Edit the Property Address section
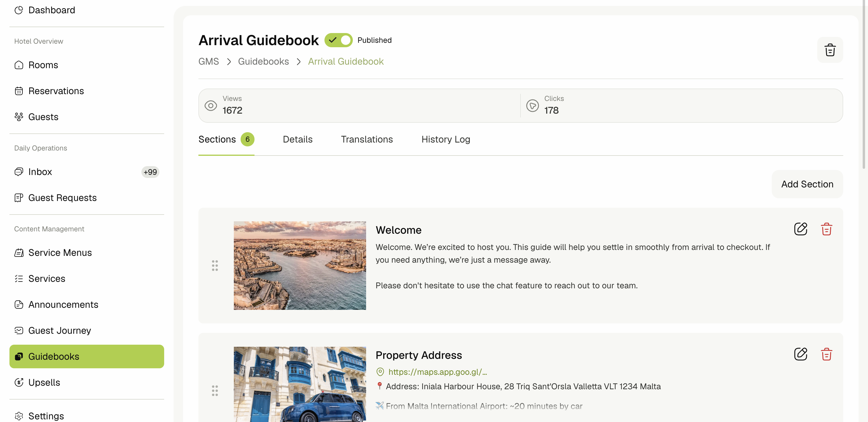This screenshot has height=422, width=868. pos(800,354)
